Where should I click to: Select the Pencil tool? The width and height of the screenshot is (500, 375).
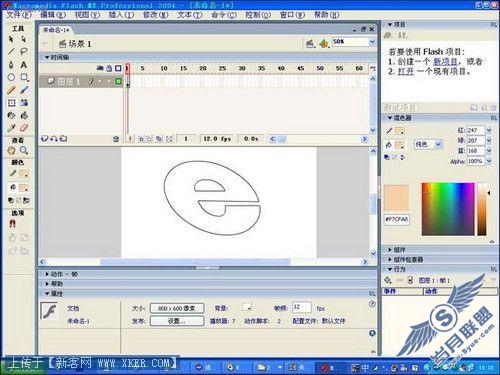pos(11,90)
